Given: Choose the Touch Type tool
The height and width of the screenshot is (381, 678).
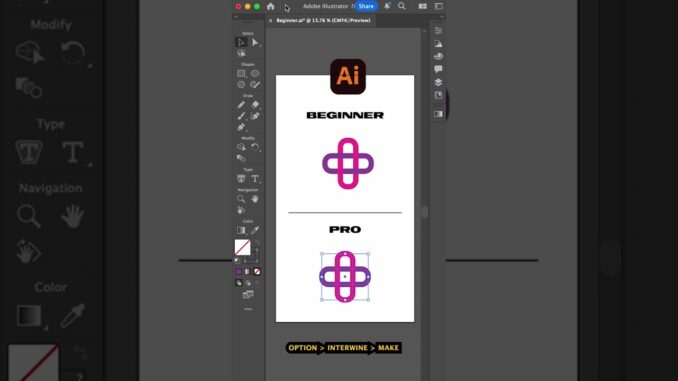Looking at the screenshot, I should click(241, 179).
